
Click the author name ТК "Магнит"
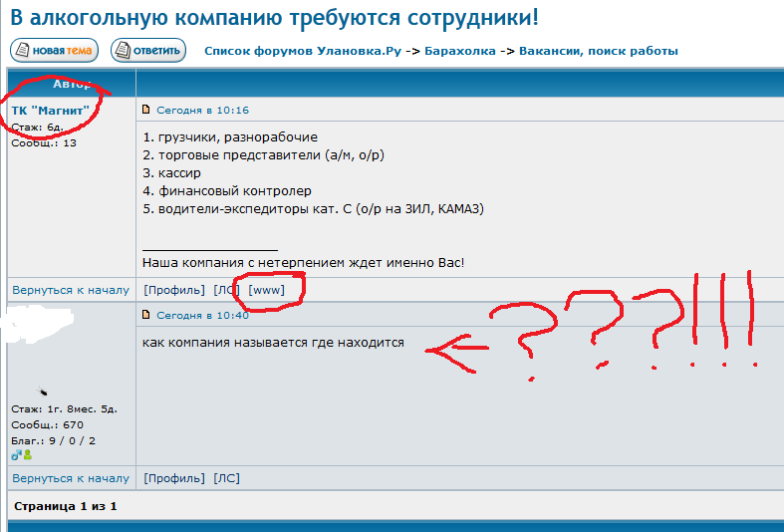click(x=51, y=110)
